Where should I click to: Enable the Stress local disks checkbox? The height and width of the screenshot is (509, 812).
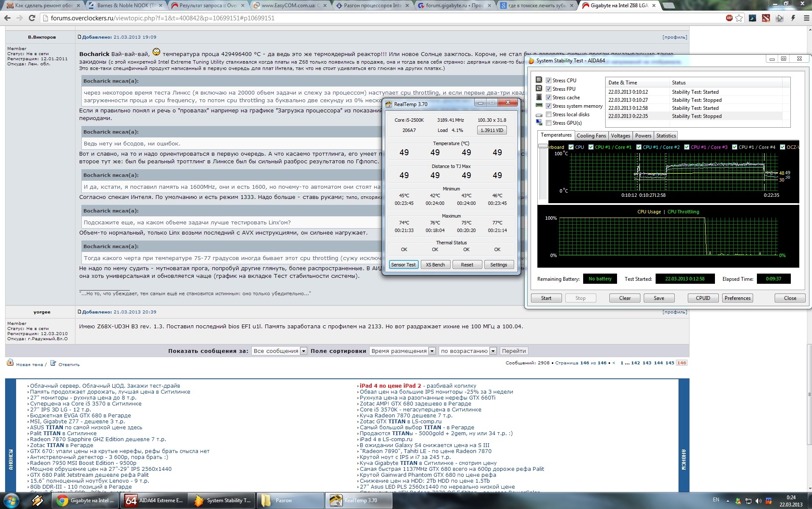pos(548,114)
